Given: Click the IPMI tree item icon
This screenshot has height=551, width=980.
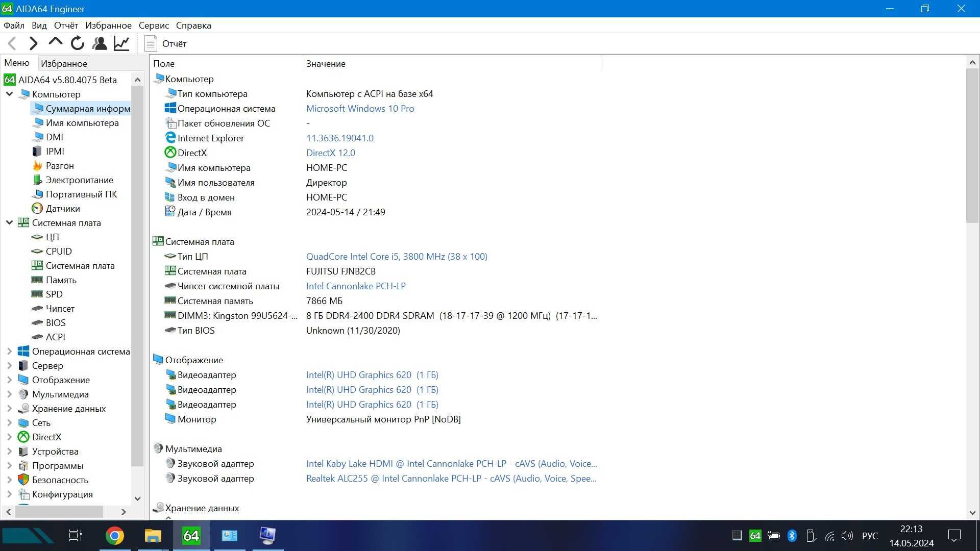Looking at the screenshot, I should (37, 152).
